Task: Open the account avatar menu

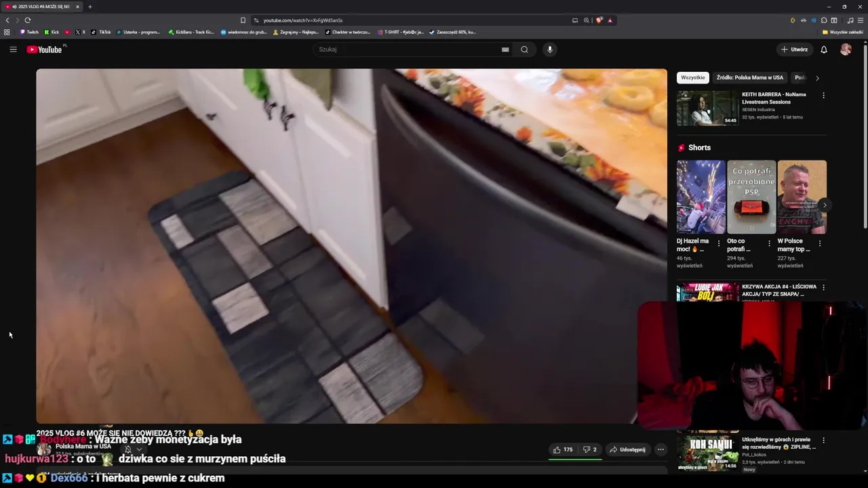Action: click(x=846, y=49)
